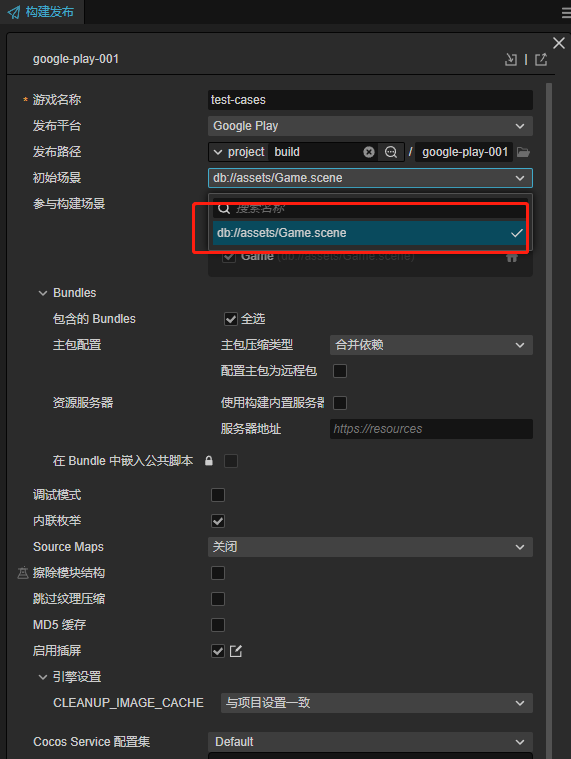
Task: Toggle the 全选 Bundles checkbox
Action: click(230, 319)
